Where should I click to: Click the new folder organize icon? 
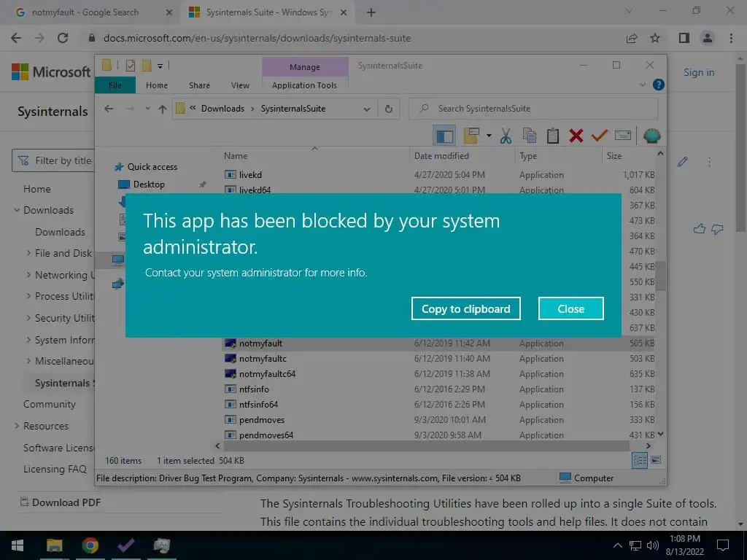click(x=471, y=136)
